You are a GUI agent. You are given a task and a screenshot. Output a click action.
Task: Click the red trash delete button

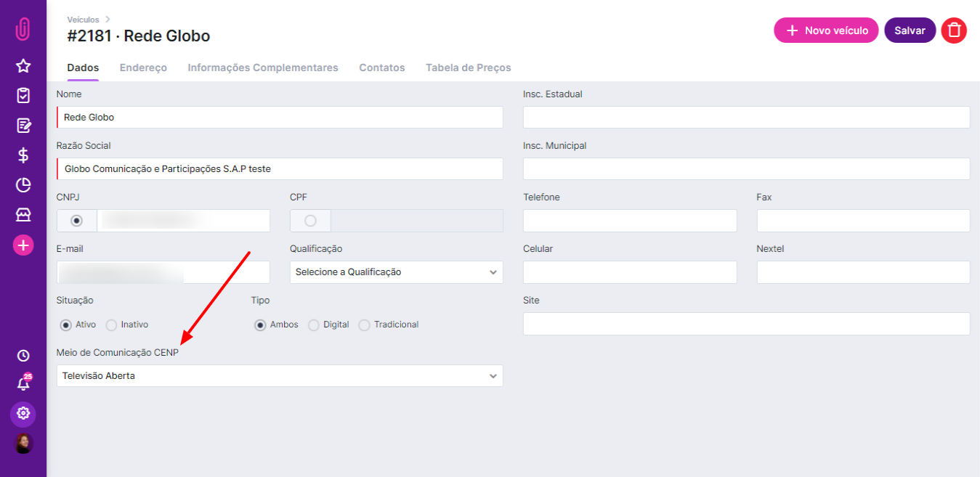(x=954, y=30)
